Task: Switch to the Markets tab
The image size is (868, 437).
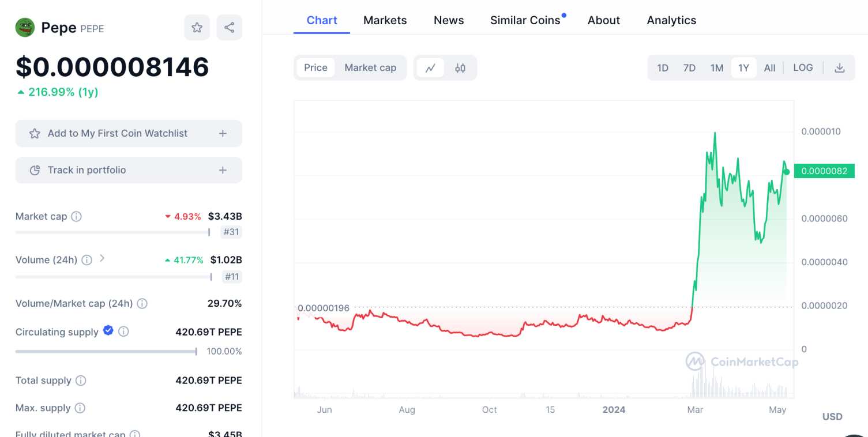Action: [x=385, y=20]
